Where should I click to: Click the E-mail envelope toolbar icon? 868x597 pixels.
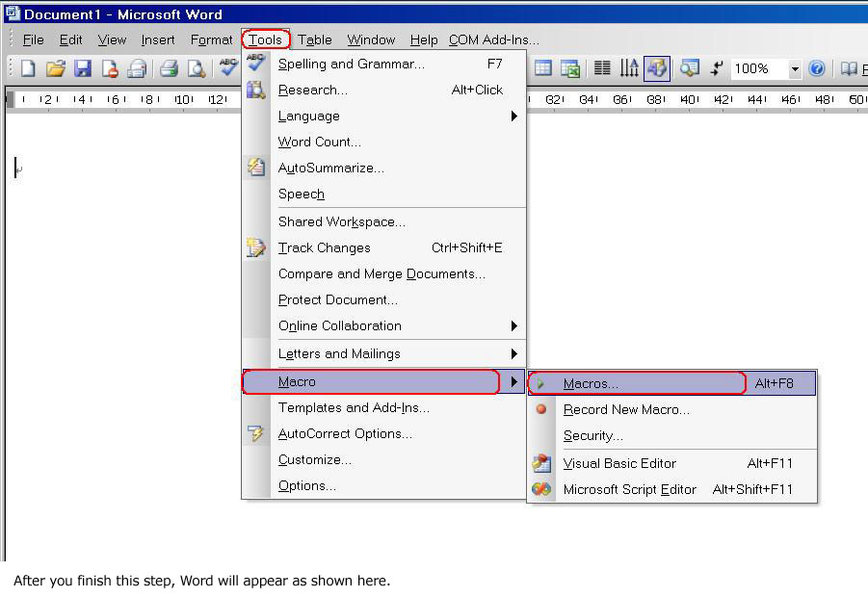tap(137, 68)
